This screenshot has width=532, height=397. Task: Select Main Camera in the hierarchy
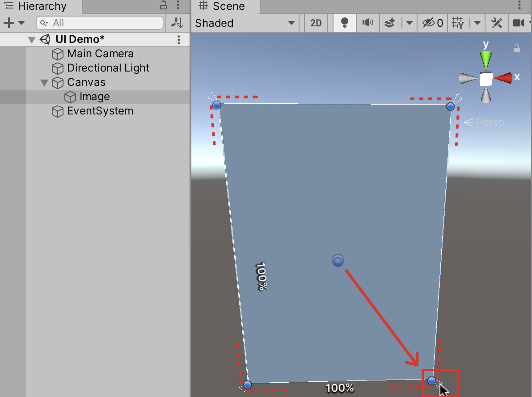click(100, 54)
